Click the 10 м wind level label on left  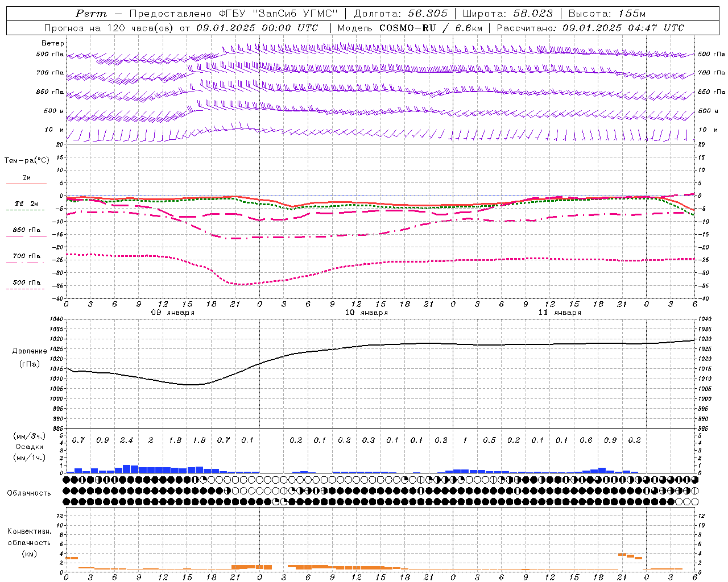tap(55, 130)
